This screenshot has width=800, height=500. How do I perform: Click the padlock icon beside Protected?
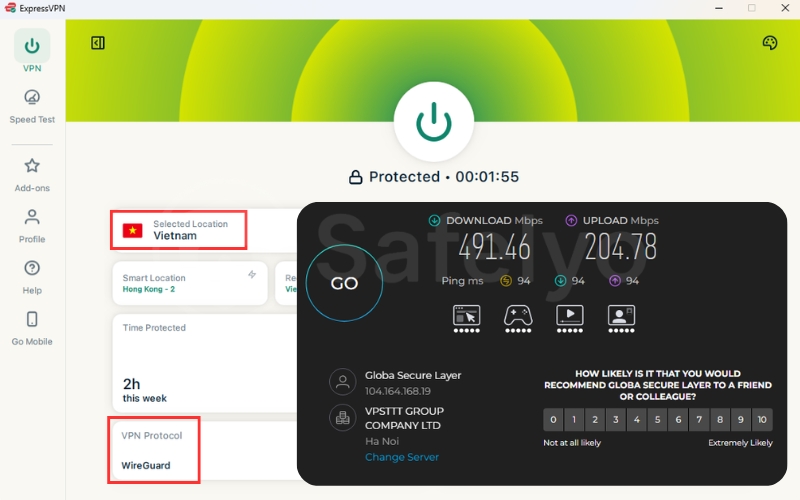[x=356, y=177]
